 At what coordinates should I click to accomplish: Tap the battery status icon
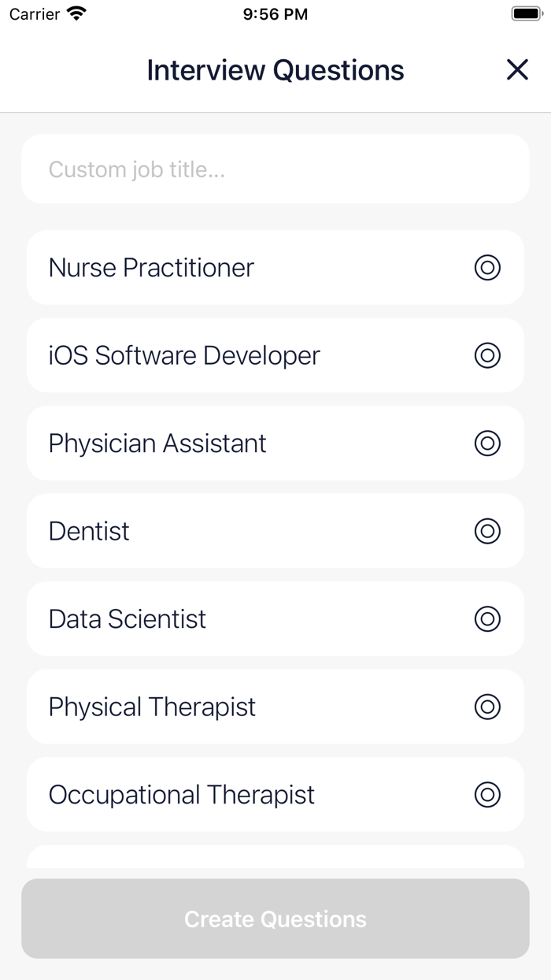[x=527, y=13]
